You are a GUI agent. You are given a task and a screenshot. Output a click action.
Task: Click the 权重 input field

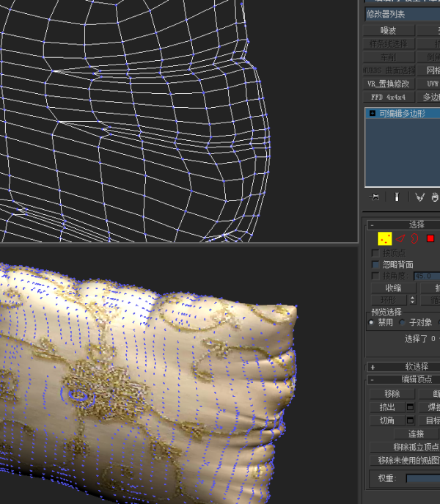[423, 478]
